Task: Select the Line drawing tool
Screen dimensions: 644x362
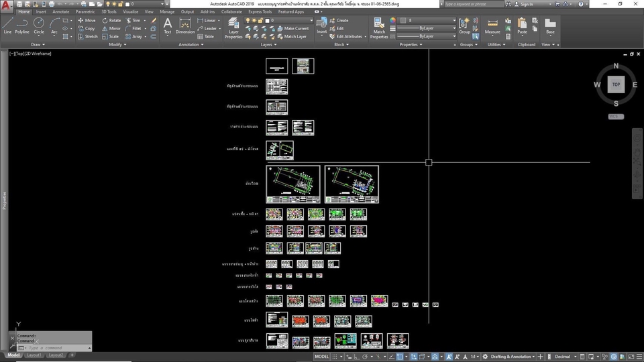Action: (7, 26)
